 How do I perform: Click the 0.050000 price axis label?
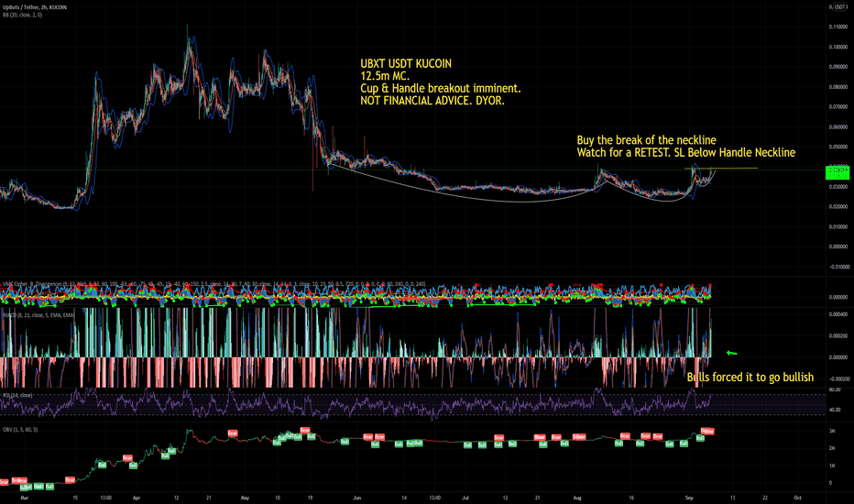tap(838, 147)
